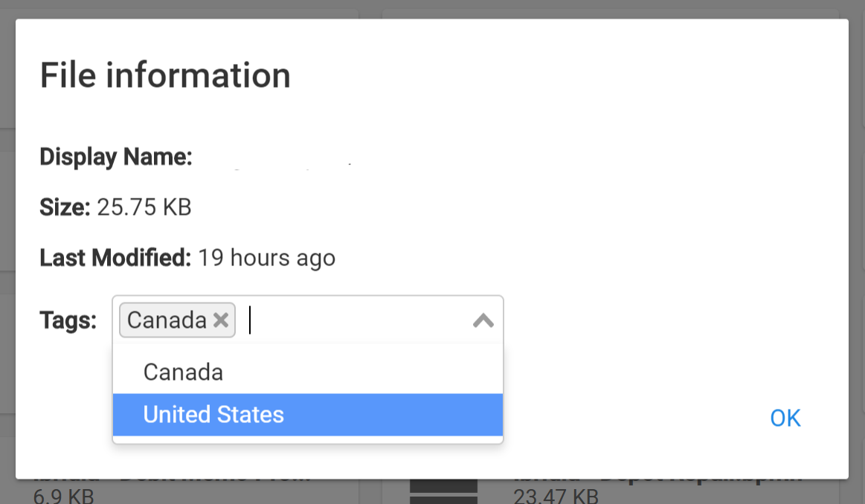Click the "Display Name:" label
This screenshot has height=504, width=865.
click(x=115, y=157)
